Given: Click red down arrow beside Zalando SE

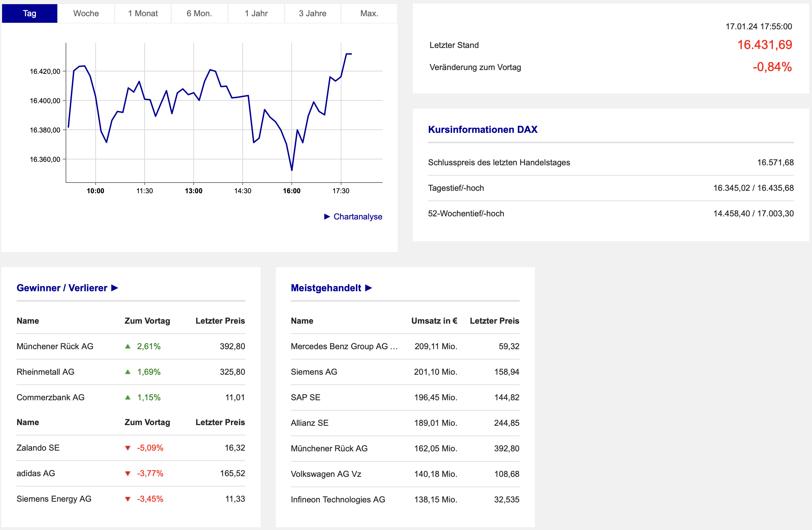Looking at the screenshot, I should pyautogui.click(x=128, y=448).
